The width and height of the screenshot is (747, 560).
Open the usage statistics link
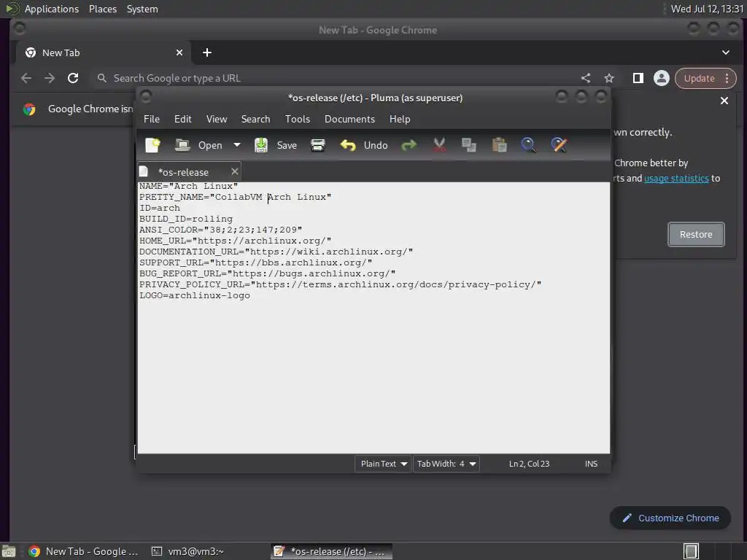(676, 178)
